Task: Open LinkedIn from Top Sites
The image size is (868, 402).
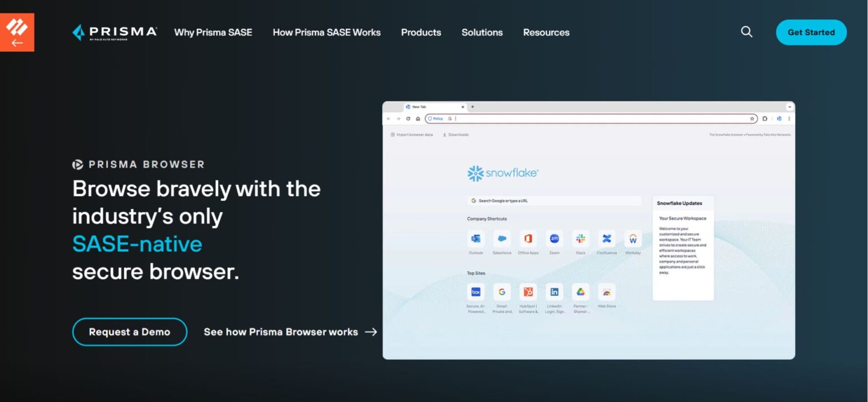Action: 554,292
